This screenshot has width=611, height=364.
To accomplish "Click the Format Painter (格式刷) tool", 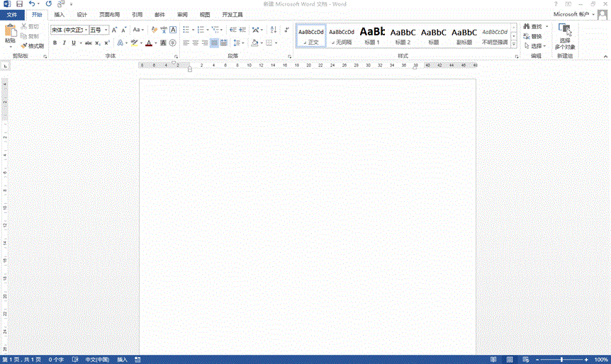I will pos(32,45).
